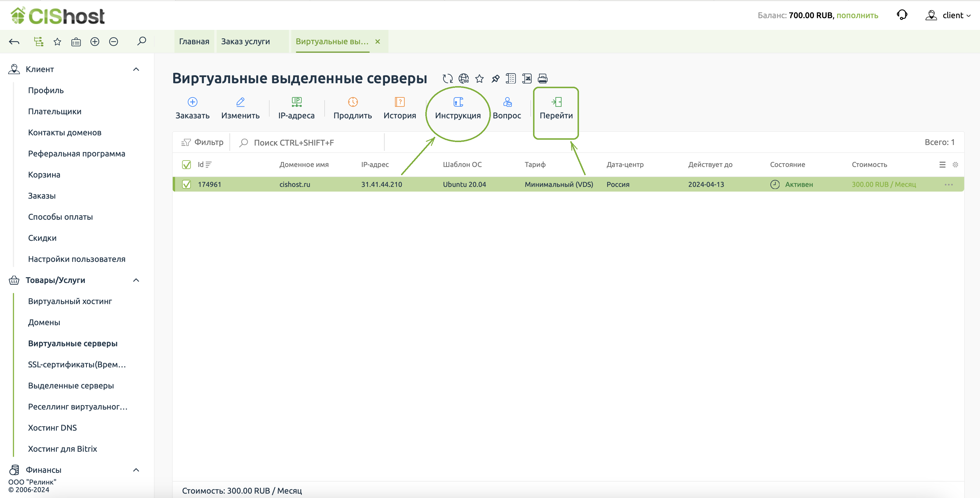Image resolution: width=980 pixels, height=498 pixels.
Task: Click the sidebar tree view icon
Action: click(38, 42)
